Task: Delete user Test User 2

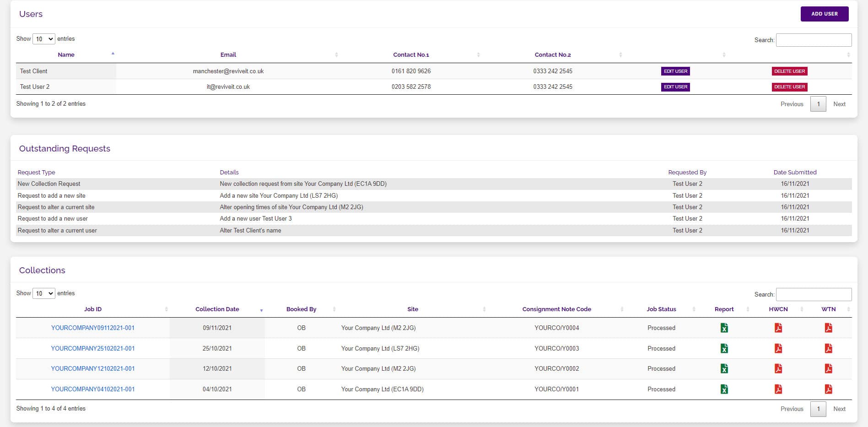Action: (x=789, y=87)
